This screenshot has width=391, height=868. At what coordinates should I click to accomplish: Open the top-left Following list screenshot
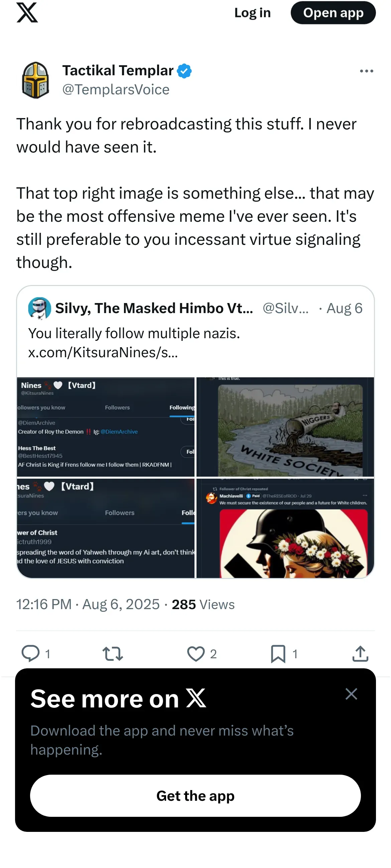(x=106, y=426)
